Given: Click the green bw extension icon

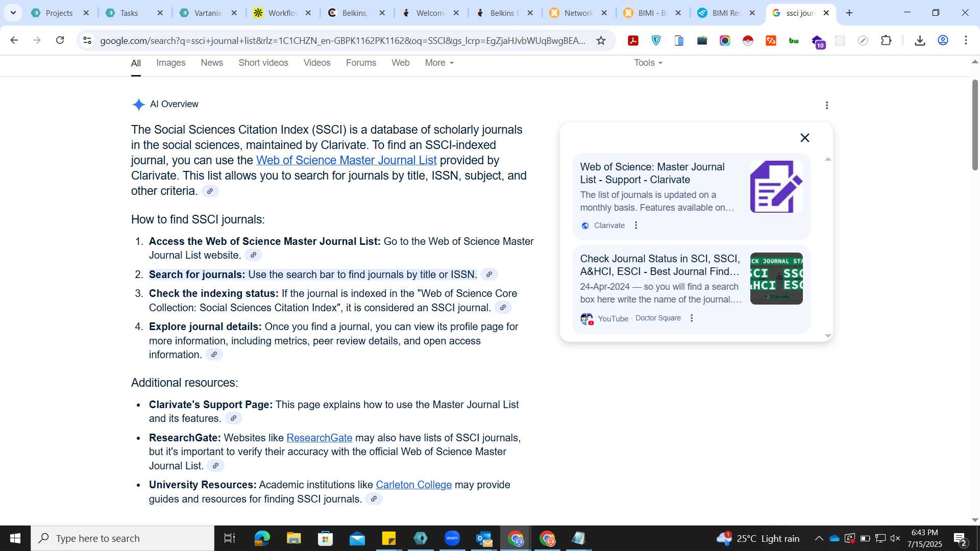Looking at the screenshot, I should point(794,41).
